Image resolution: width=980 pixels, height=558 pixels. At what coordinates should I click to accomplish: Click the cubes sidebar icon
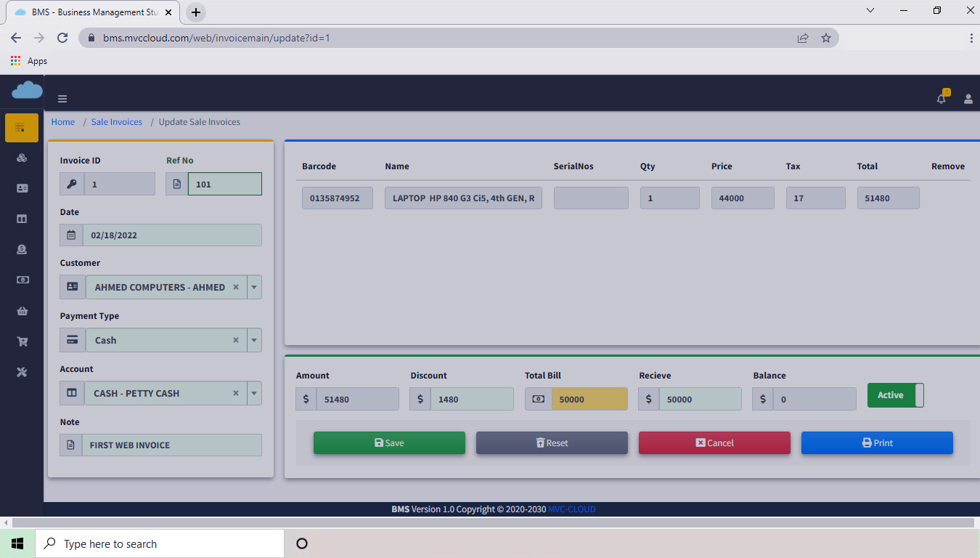[22, 158]
